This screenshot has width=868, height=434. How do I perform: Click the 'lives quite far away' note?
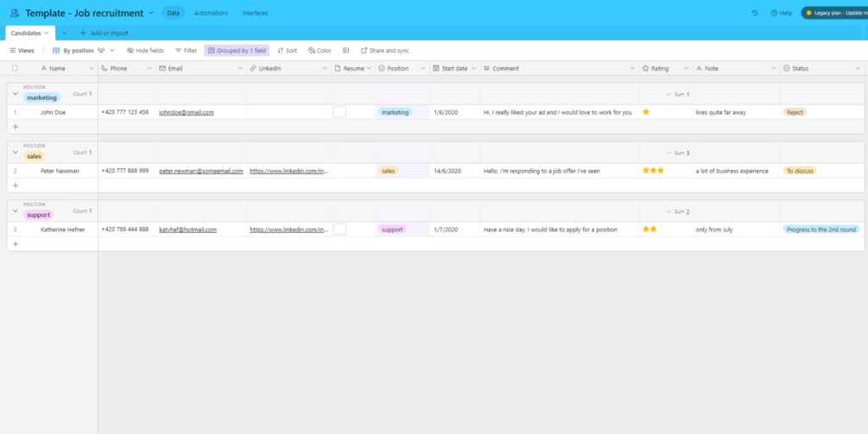pyautogui.click(x=721, y=112)
